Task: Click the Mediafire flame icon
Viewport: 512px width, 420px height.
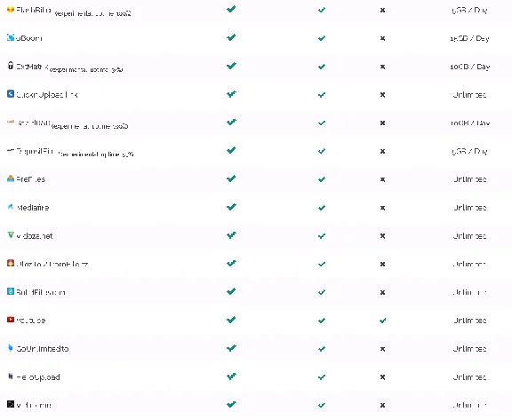Action: pyautogui.click(x=11, y=207)
